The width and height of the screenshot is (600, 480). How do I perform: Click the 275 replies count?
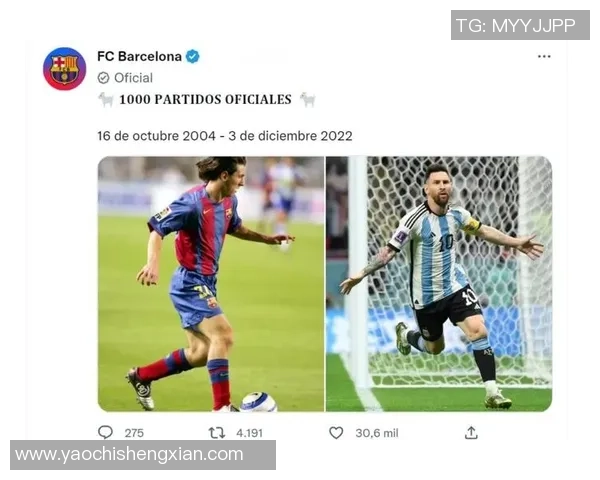pyautogui.click(x=134, y=433)
